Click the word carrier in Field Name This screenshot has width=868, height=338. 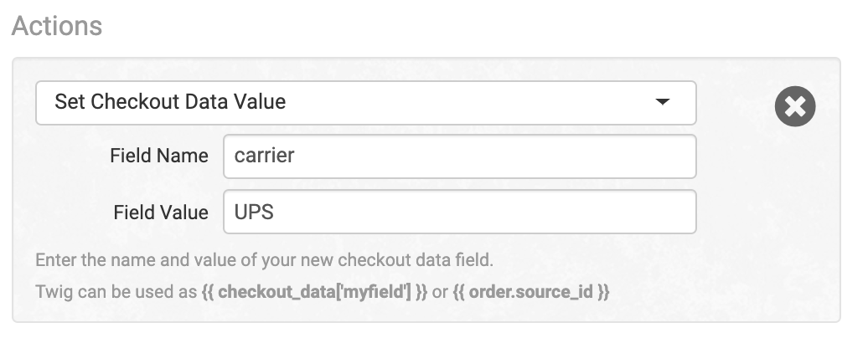click(x=264, y=156)
